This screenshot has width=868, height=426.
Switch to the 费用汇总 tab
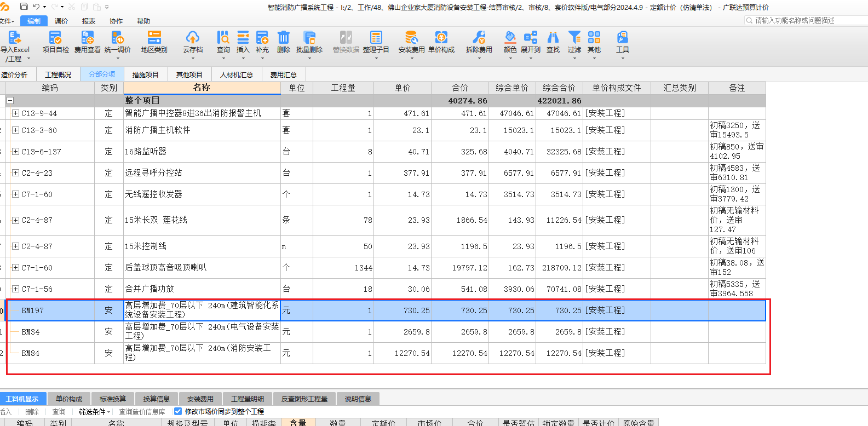(284, 74)
